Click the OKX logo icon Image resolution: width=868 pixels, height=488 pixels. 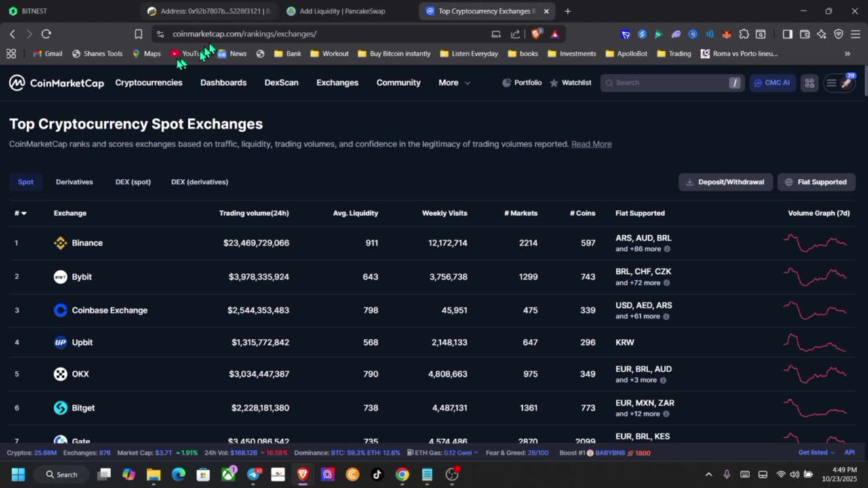tap(60, 374)
